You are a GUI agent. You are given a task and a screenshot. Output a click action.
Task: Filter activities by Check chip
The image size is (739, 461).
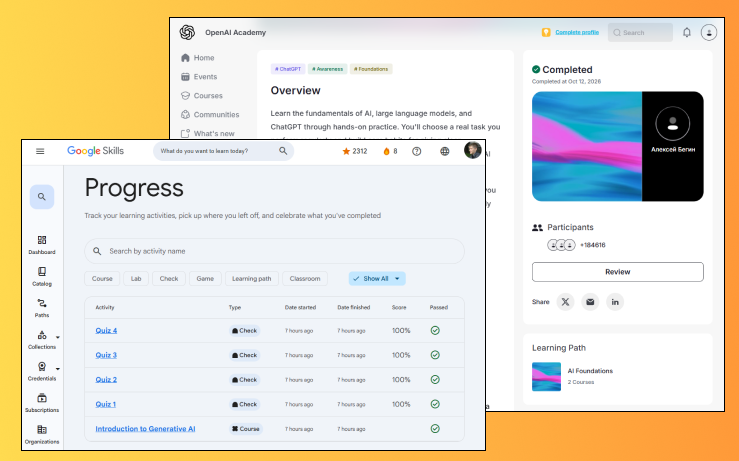(169, 279)
